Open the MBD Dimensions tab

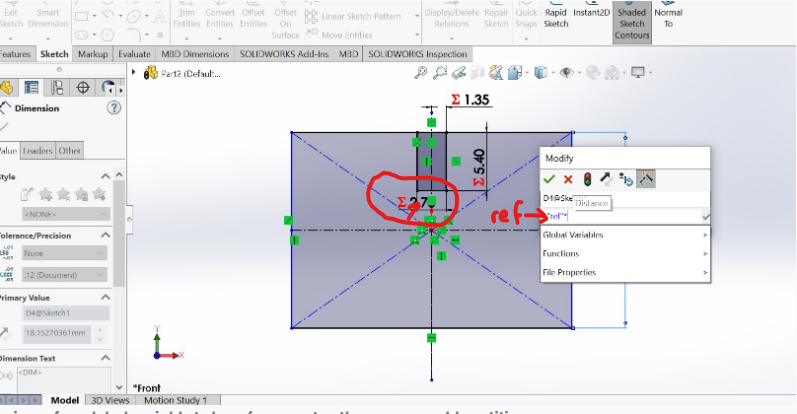coord(195,54)
